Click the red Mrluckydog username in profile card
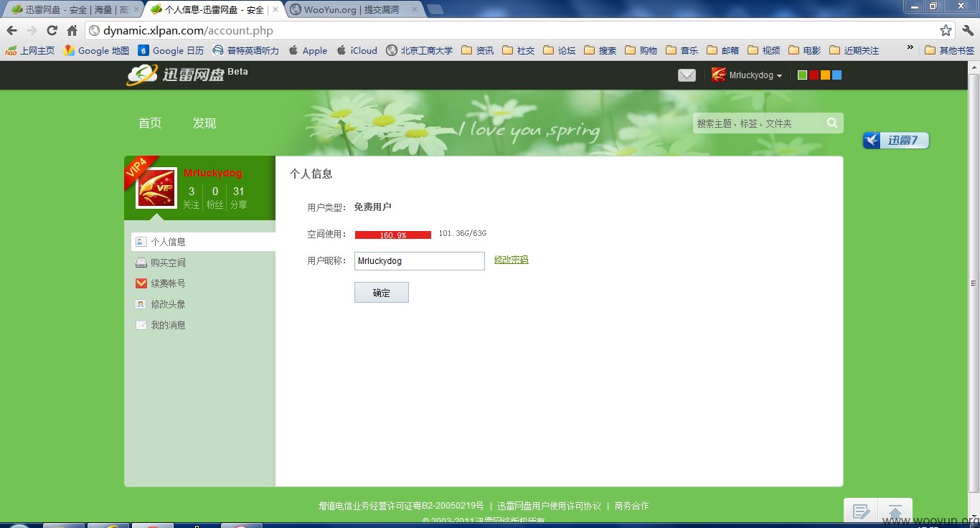This screenshot has height=528, width=980. (213, 173)
